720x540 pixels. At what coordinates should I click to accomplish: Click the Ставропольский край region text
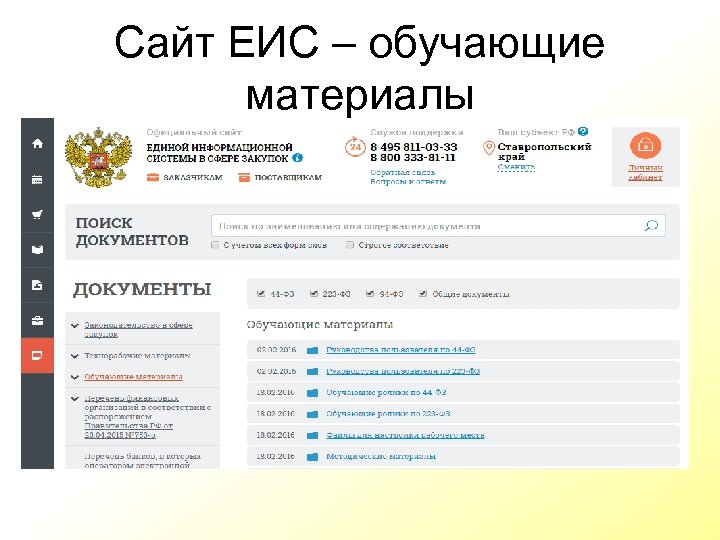click(545, 152)
